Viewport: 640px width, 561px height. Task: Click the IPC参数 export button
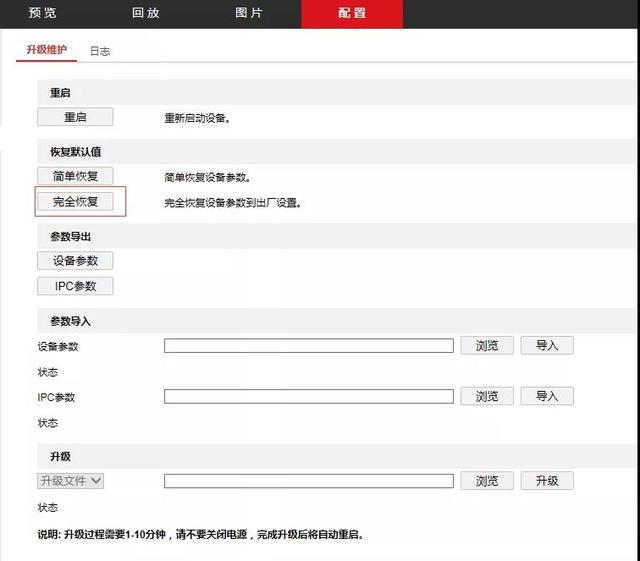coord(75,286)
